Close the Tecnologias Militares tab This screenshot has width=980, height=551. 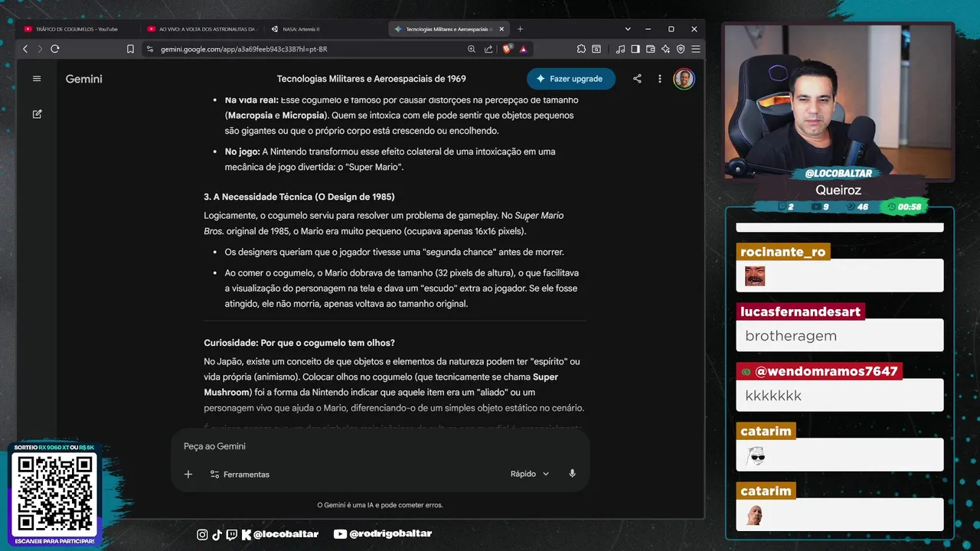(x=501, y=29)
